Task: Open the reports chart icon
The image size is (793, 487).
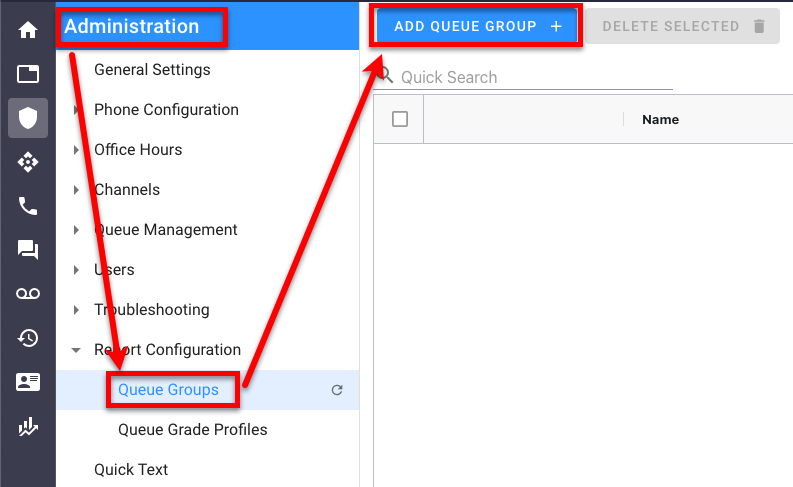Action: pos(28,426)
